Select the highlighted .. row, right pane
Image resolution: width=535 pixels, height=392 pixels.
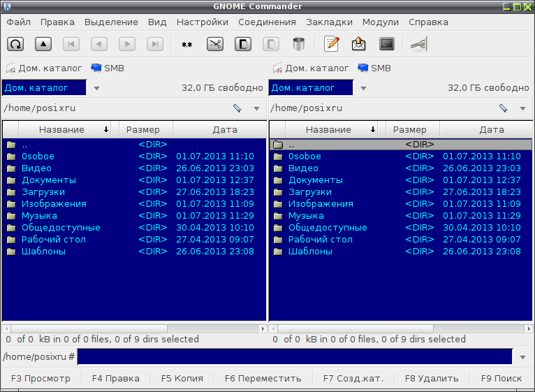pos(401,145)
